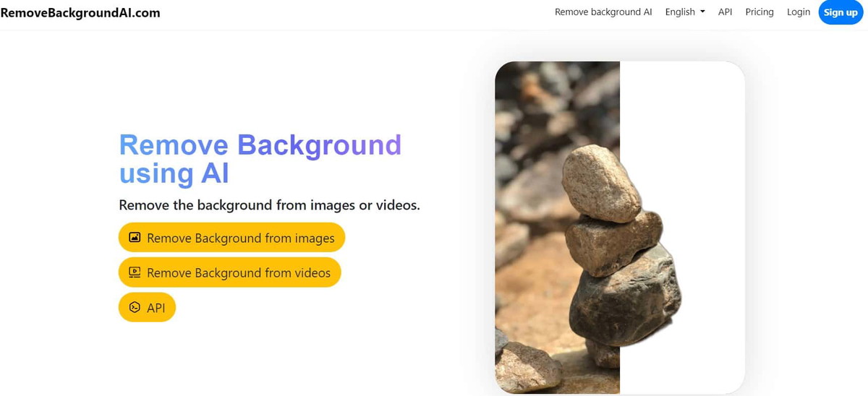Expand the English language dropdown
Viewport: 868px width, 396px height.
(x=685, y=12)
